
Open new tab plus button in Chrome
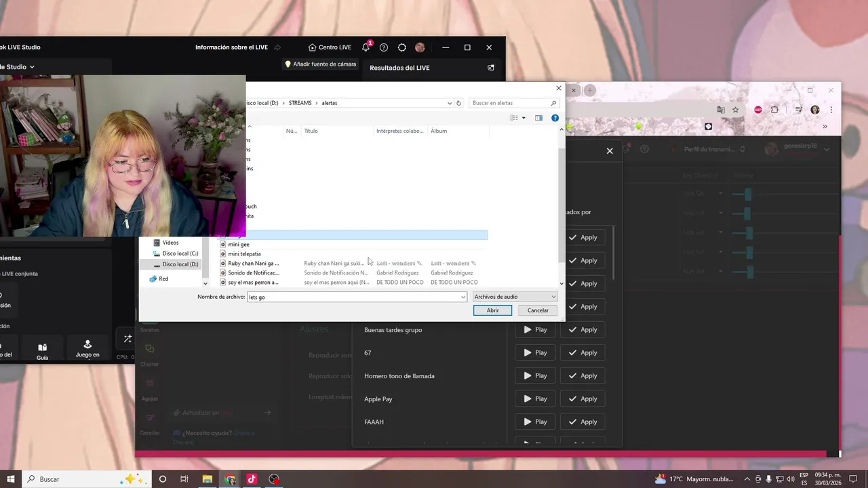(590, 90)
